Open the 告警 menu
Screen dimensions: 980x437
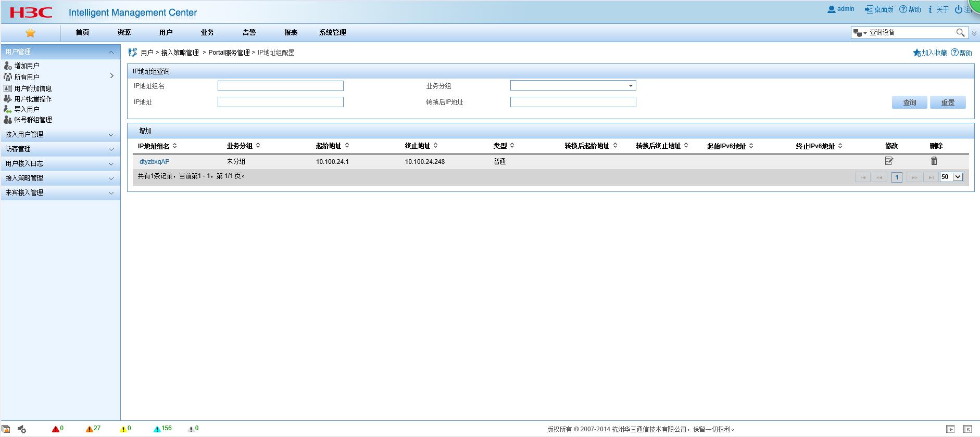pyautogui.click(x=249, y=32)
